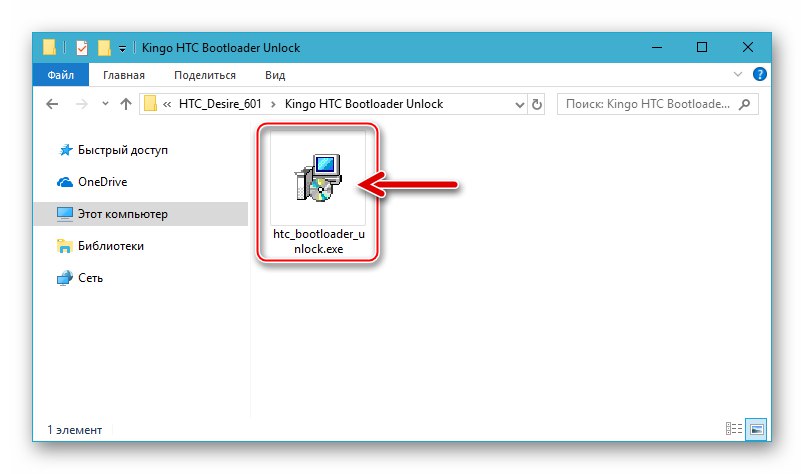The height and width of the screenshot is (474, 804).
Task: Expand the address bar history dropdown
Action: 519,105
